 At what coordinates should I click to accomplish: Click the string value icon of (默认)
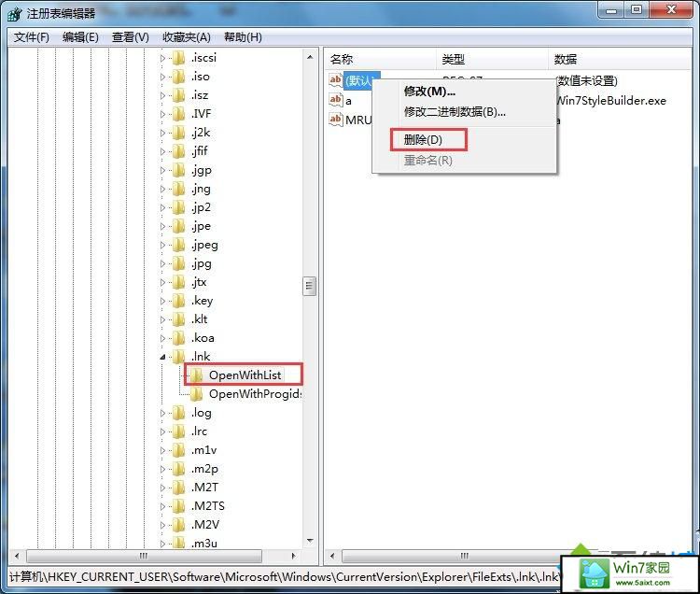point(336,80)
